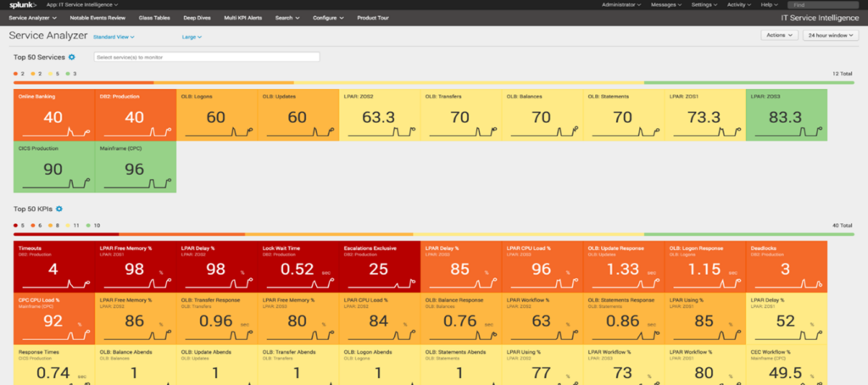Open the OLB: Statements Response KPI tile

pyautogui.click(x=624, y=319)
